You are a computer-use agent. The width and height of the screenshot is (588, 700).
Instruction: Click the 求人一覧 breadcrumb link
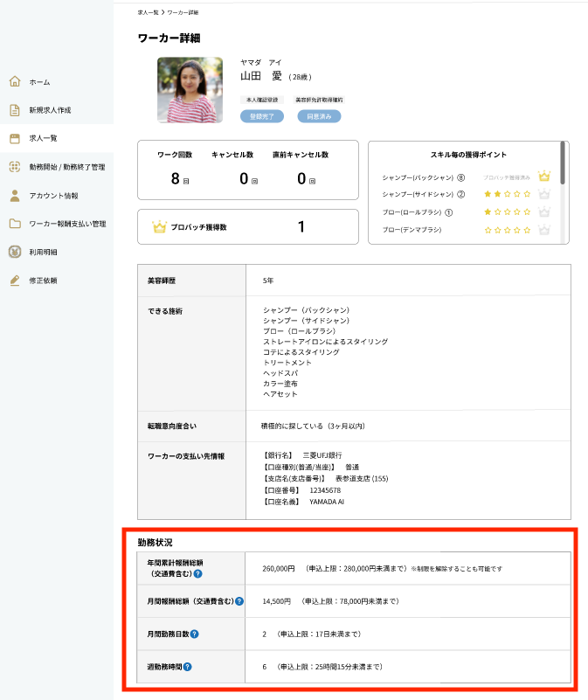pyautogui.click(x=148, y=13)
